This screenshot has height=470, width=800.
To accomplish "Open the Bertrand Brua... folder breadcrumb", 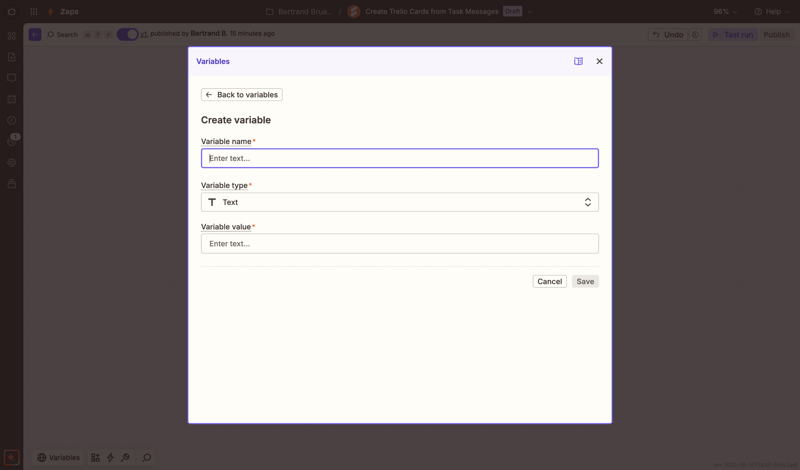I will tap(299, 11).
